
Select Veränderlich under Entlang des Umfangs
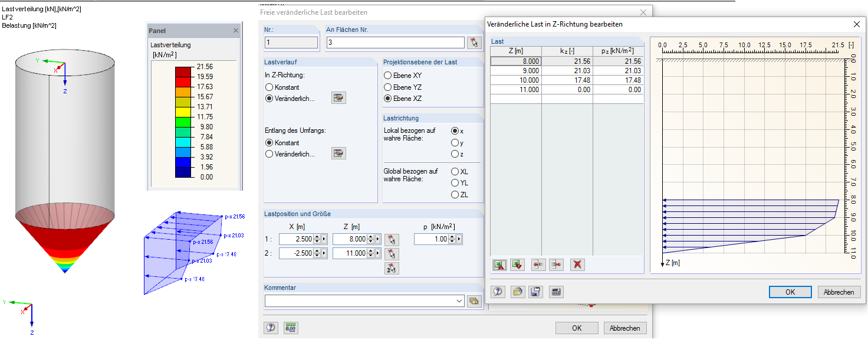click(269, 154)
